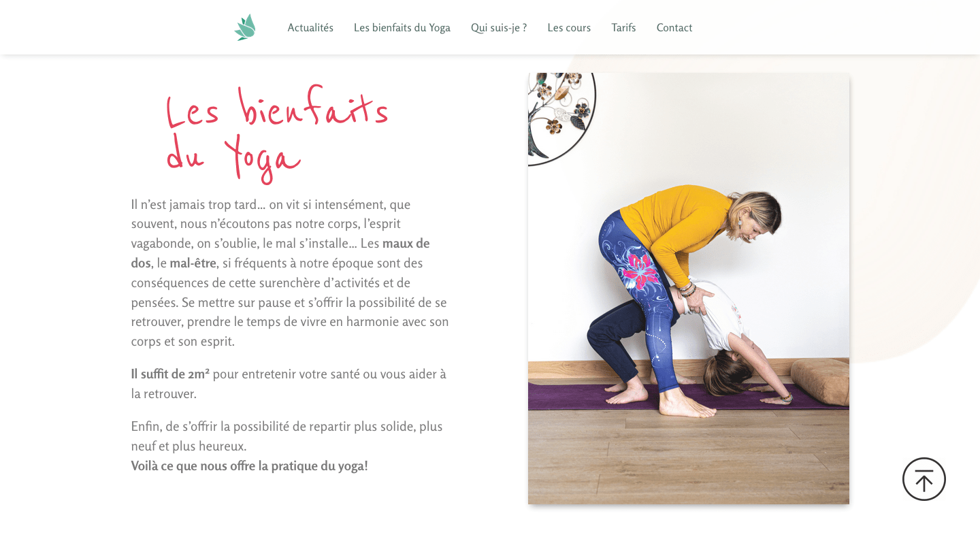Screen dimensions: 980x539
Task: Click the floral wall decoration in photo
Action: pos(561,117)
